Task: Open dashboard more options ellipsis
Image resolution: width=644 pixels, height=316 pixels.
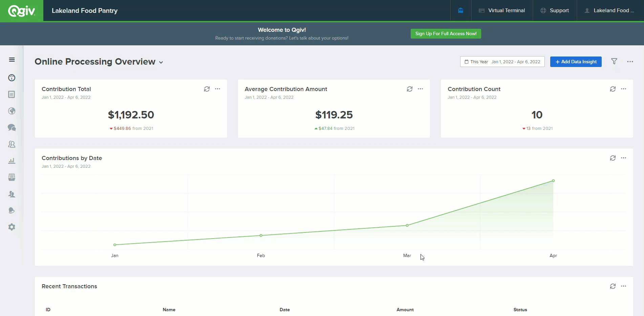Action: [x=630, y=62]
